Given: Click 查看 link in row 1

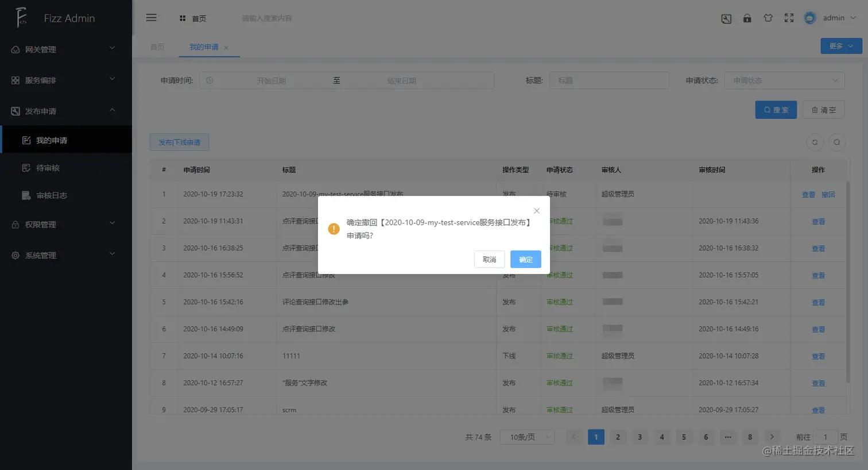Looking at the screenshot, I should (x=808, y=195).
